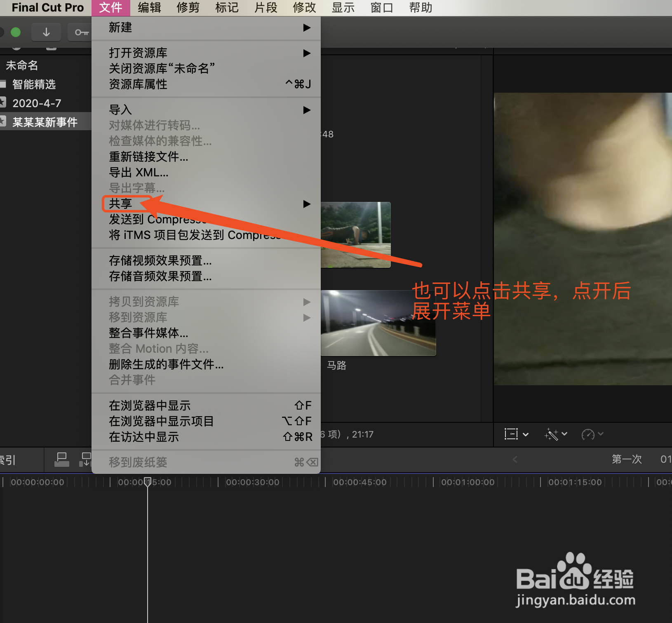Click the flag marker icon above timeline
Screen dimensions: 672x623
pos(61,459)
